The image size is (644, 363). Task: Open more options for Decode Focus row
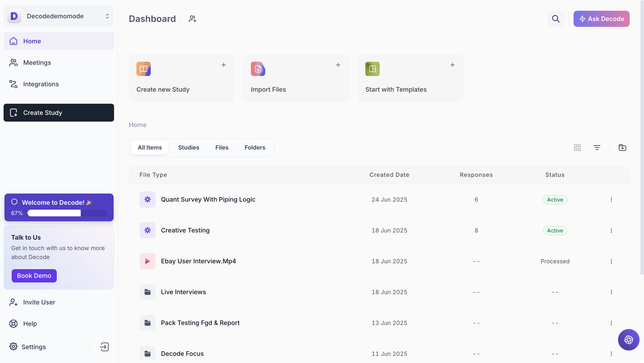click(x=611, y=354)
